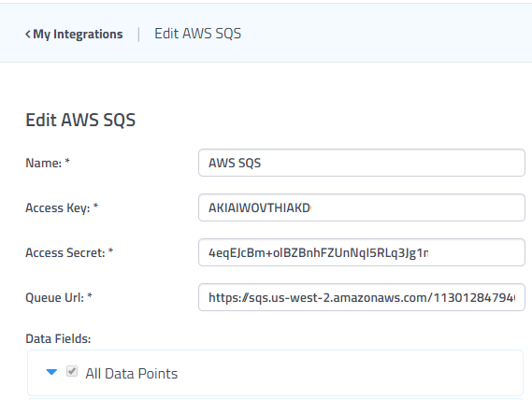Click the Queue Url label
The width and height of the screenshot is (532, 400).
54,297
